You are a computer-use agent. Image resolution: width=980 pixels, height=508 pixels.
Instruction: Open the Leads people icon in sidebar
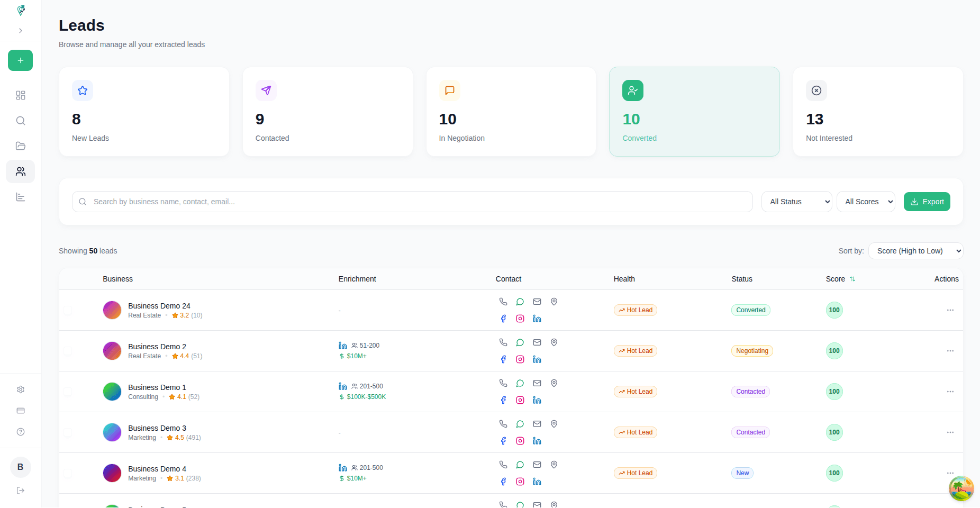[x=21, y=171]
